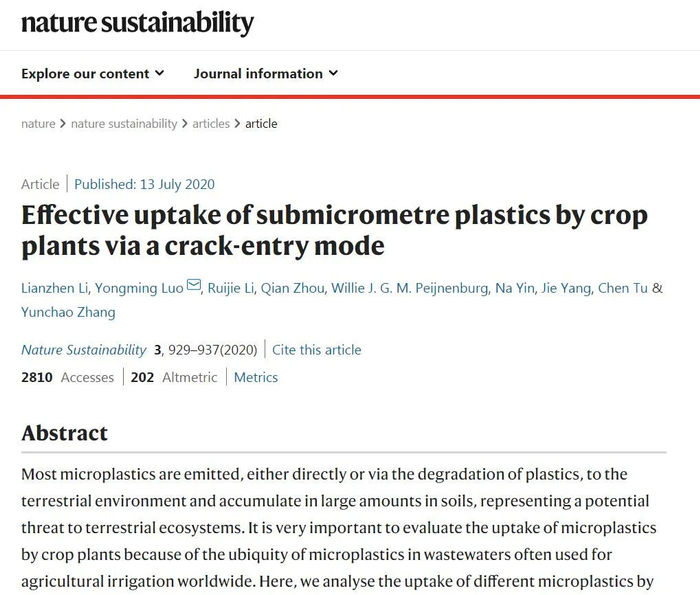Viewport: 700px width, 595px height.
Task: Open author Na Yin's details
Action: [516, 288]
